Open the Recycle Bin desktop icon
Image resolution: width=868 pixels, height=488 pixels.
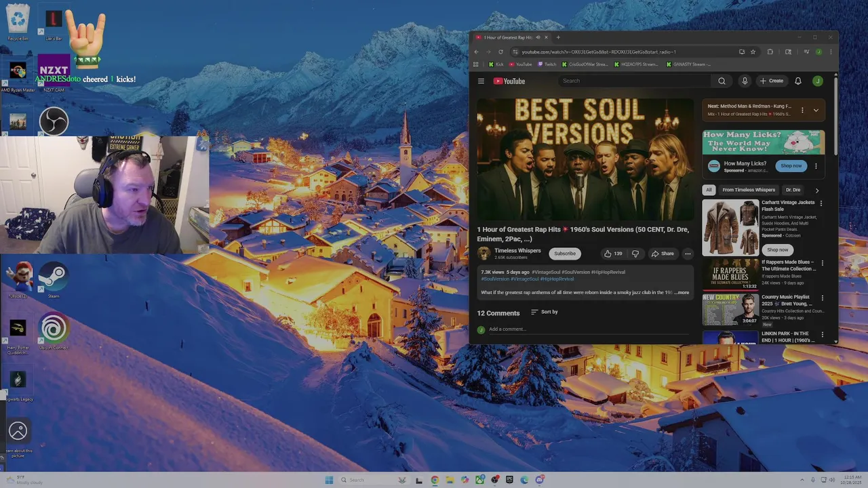point(18,22)
